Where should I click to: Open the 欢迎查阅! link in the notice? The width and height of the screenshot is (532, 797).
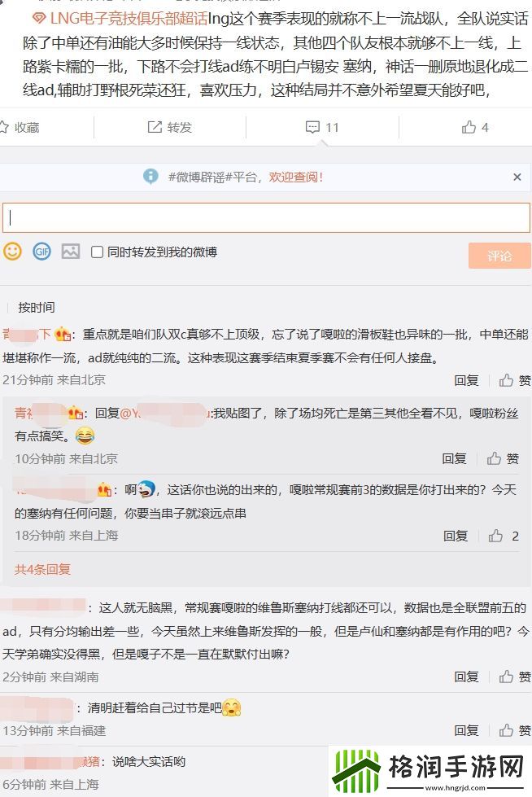click(x=296, y=177)
